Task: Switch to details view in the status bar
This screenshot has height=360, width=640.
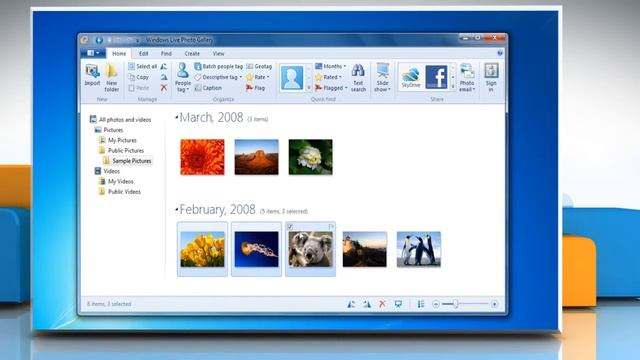Action: coord(421,304)
